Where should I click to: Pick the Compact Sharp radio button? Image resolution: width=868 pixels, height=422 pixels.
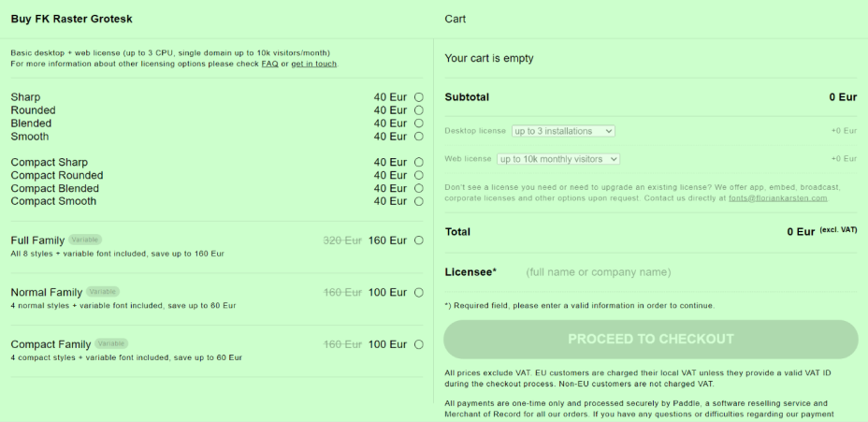tap(418, 162)
